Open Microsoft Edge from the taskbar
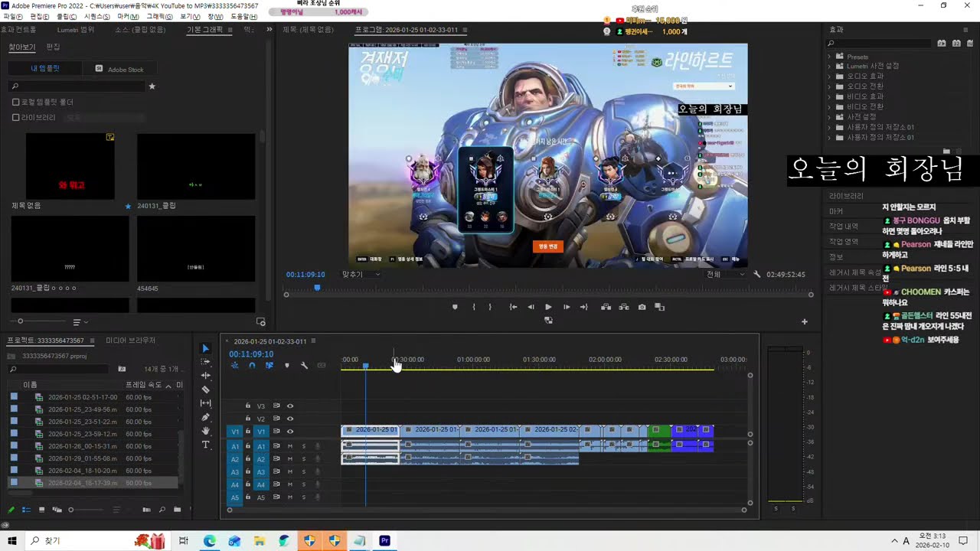 click(x=209, y=540)
